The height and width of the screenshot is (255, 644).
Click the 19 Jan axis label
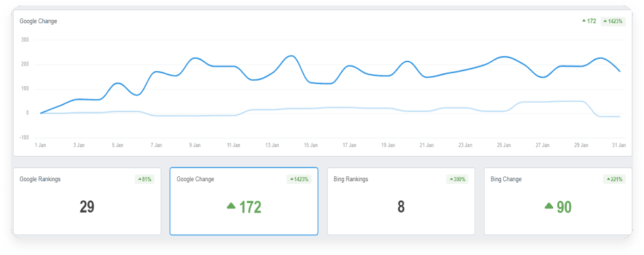(x=388, y=146)
